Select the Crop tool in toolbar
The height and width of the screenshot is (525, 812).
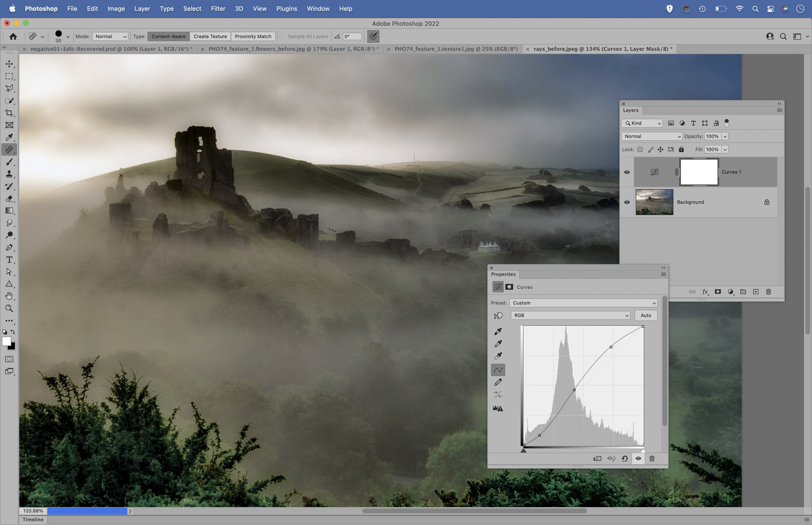[x=9, y=113]
